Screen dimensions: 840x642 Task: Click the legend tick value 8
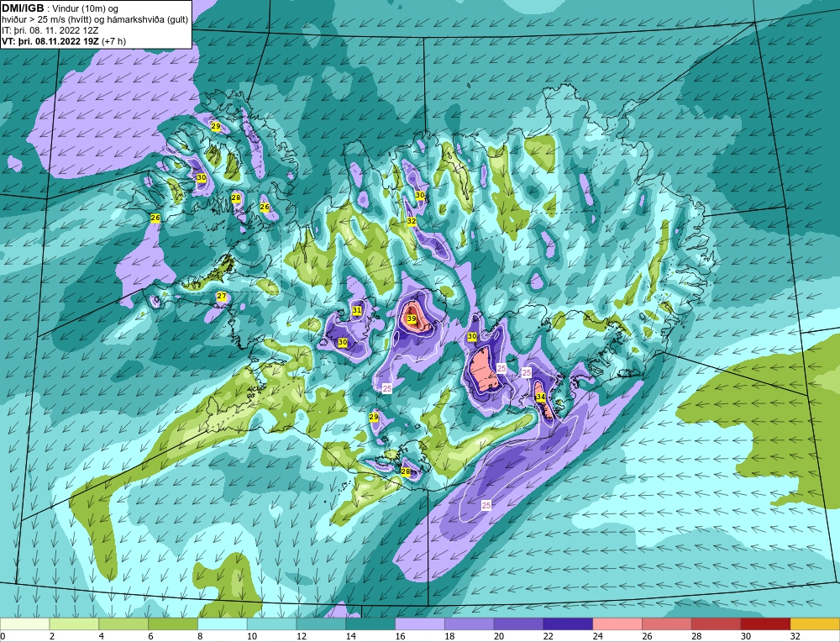tap(201, 636)
